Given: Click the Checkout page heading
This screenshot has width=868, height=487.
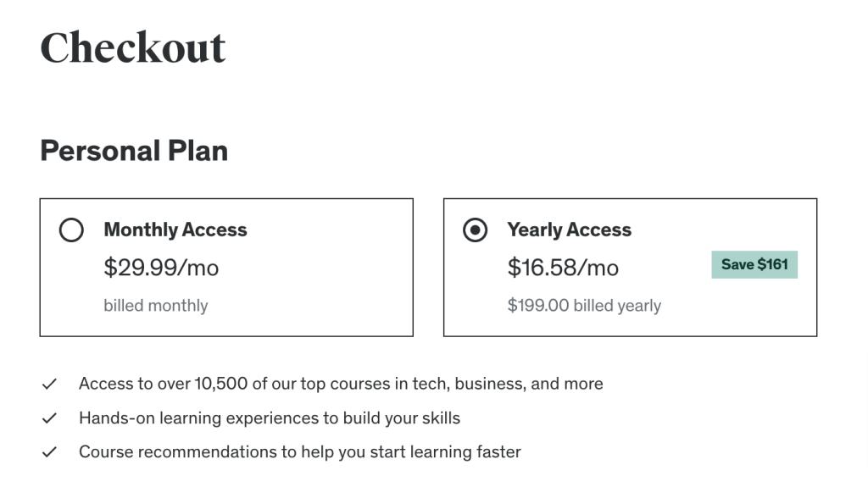Looking at the screenshot, I should point(133,47).
